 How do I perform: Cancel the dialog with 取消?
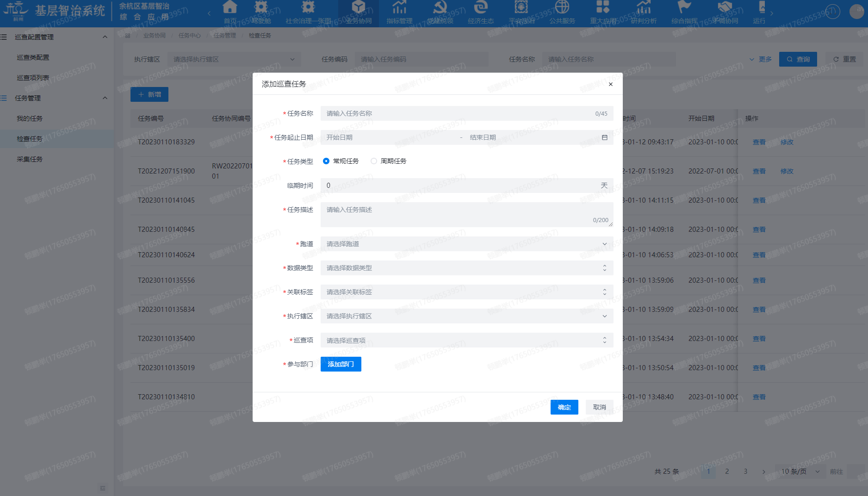pyautogui.click(x=600, y=407)
